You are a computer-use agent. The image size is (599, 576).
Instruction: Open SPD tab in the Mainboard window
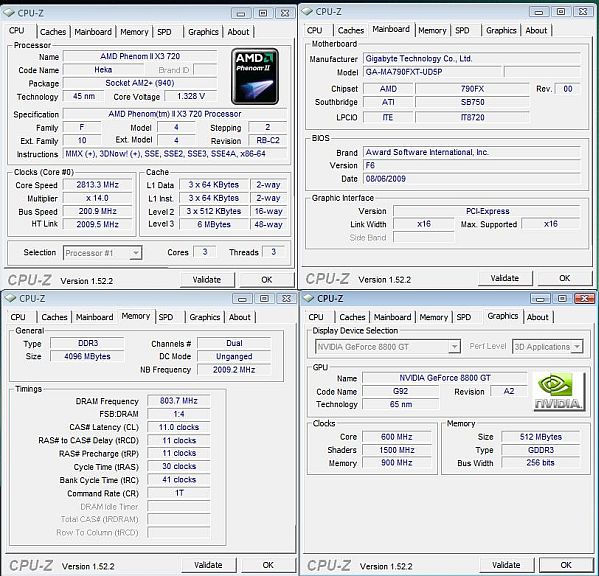click(462, 30)
